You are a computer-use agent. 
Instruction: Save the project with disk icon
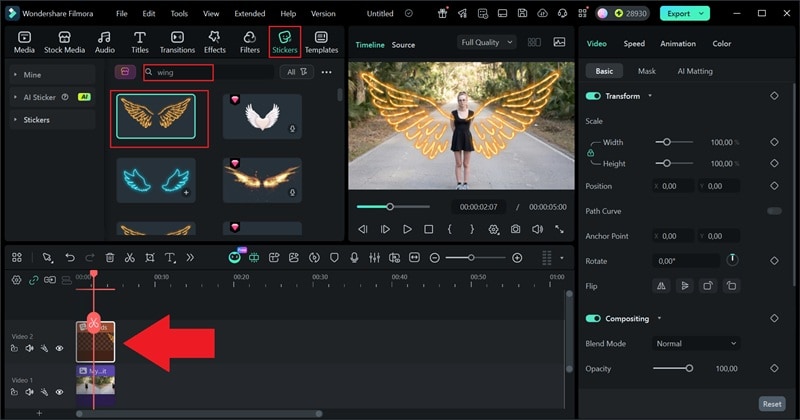(x=522, y=13)
